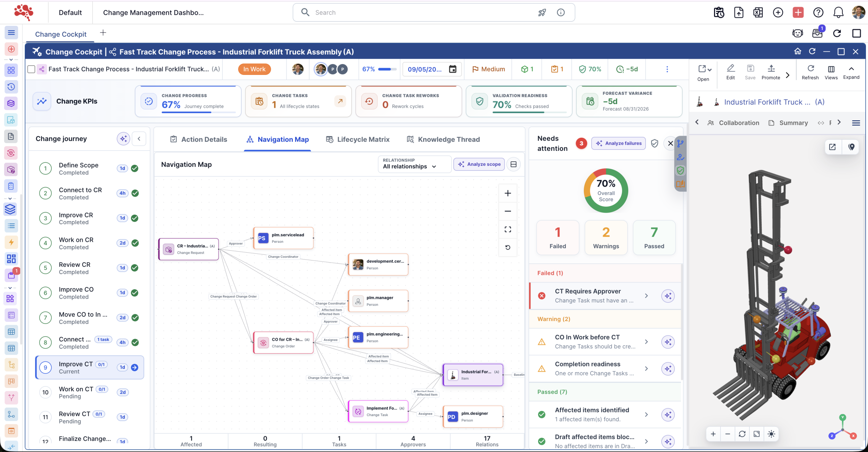Click the red plus create button
This screenshot has height=452, width=868.
point(798,13)
